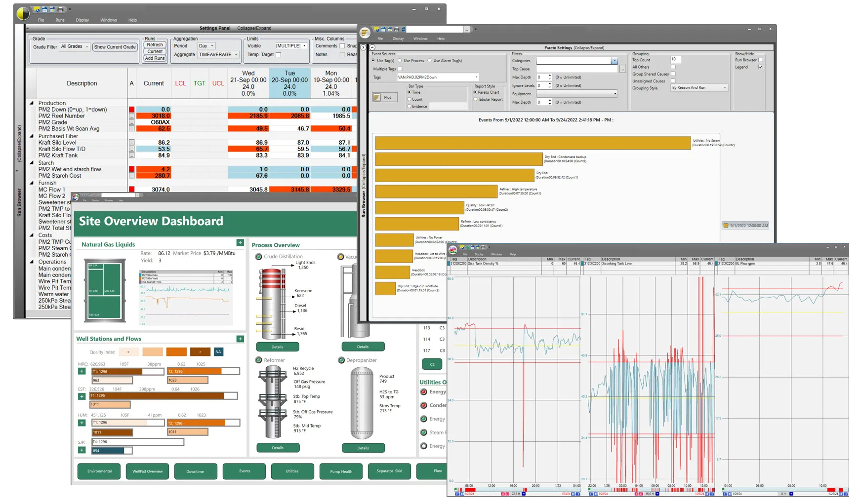Click the Downtime navigation button

coord(195,471)
